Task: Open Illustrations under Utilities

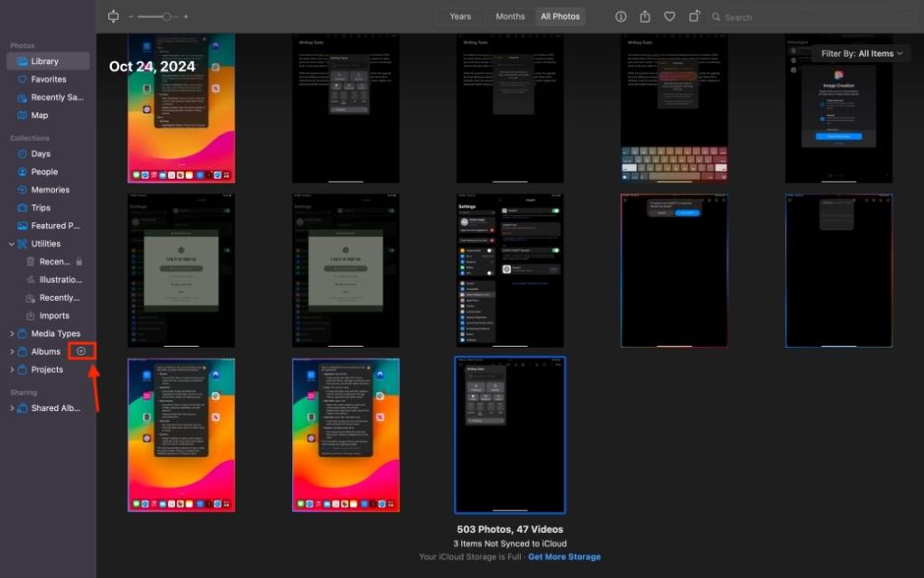Action: pyautogui.click(x=54, y=280)
